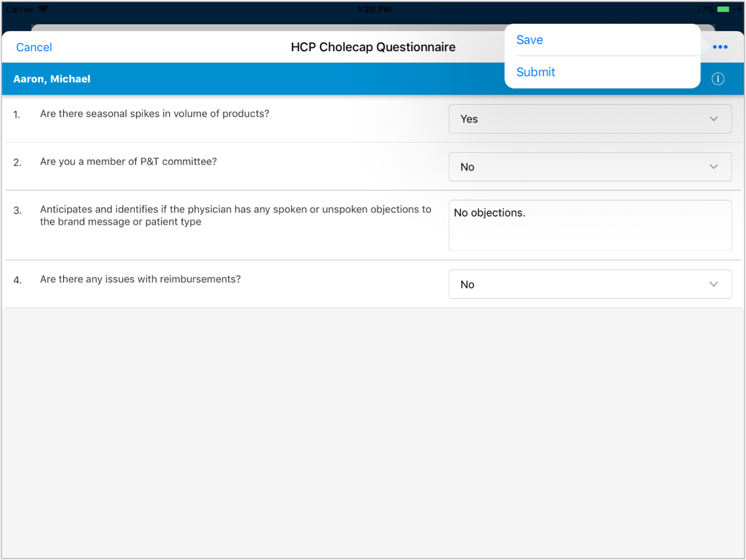Cancel the questionnaire

click(x=34, y=47)
